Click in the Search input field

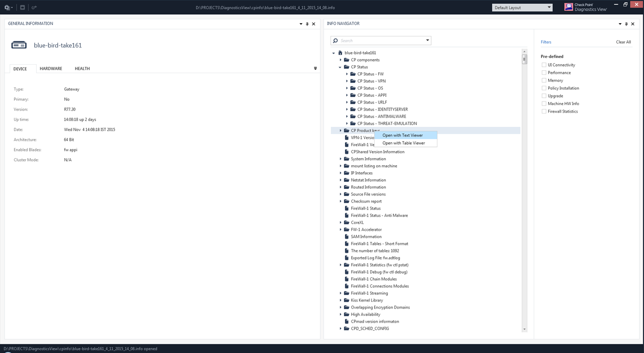coord(381,40)
